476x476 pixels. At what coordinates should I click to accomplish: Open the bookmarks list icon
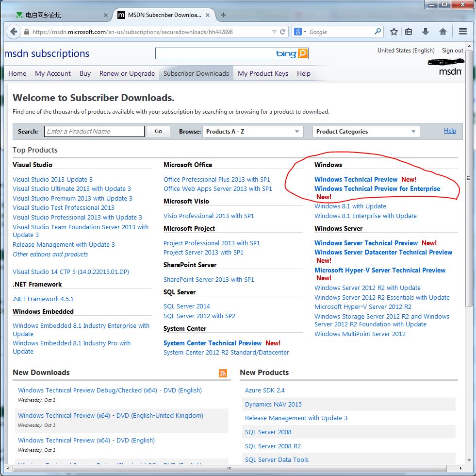pos(409,32)
